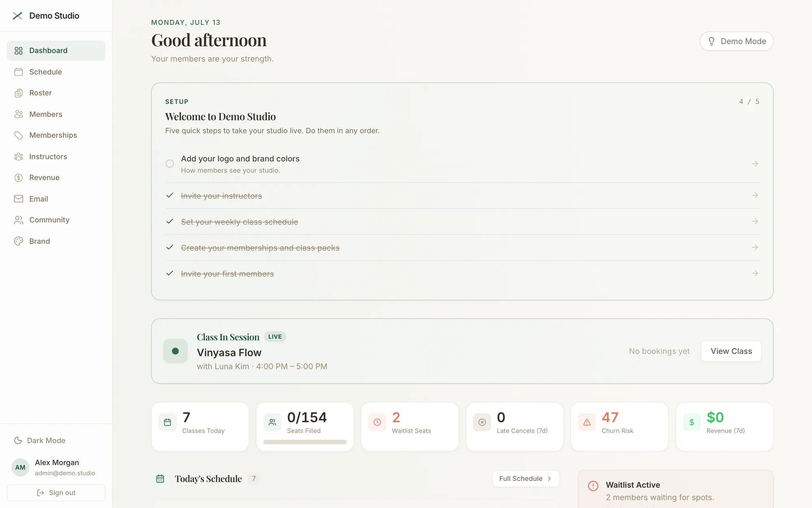
Task: Go to Instructors
Action: [x=56, y=156]
